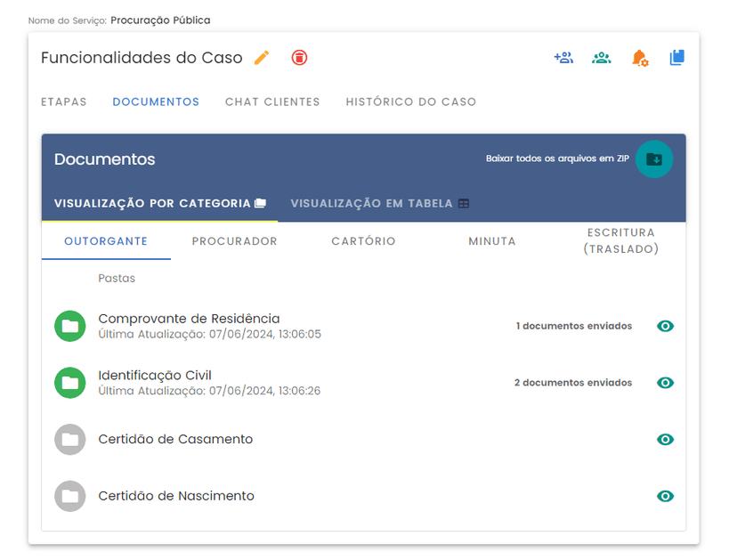View Certidão de Casamento with eye icon
This screenshot has height=560, width=737.
point(665,440)
